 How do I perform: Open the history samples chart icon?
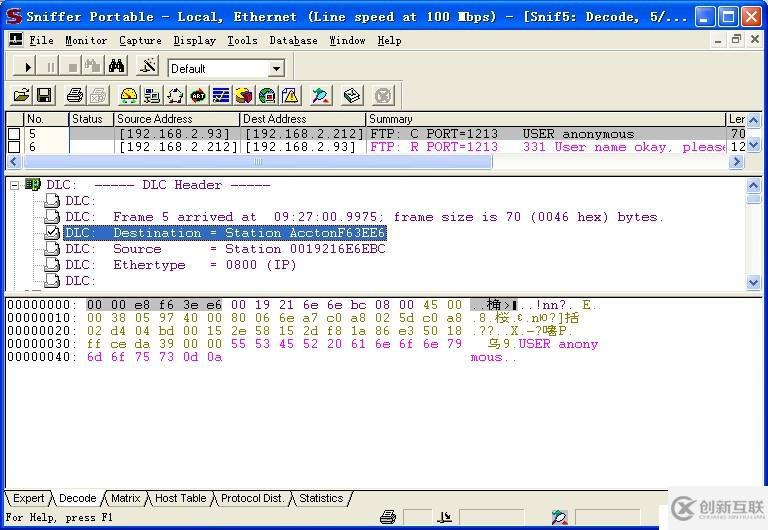221,95
